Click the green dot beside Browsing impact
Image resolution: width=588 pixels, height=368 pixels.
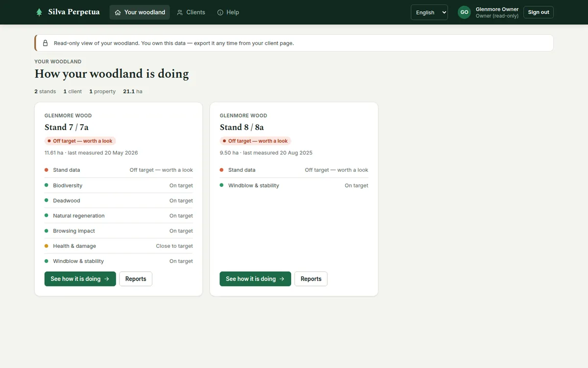click(x=47, y=231)
